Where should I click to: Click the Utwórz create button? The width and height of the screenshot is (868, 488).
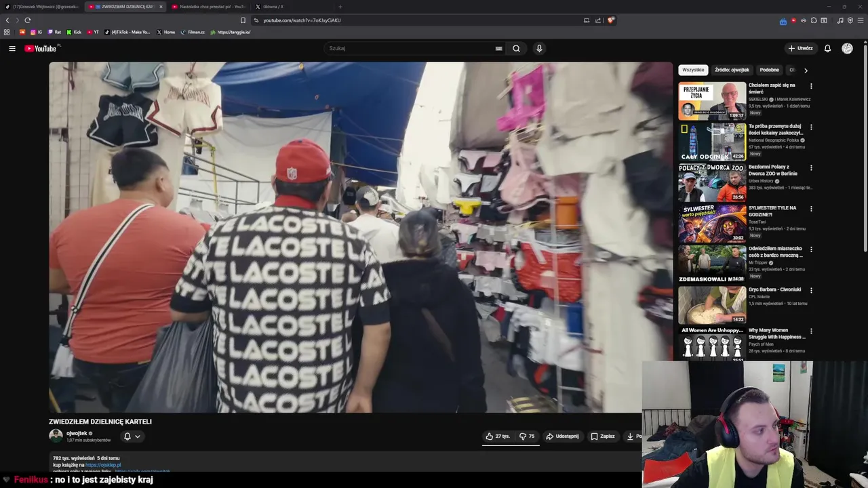pos(800,48)
